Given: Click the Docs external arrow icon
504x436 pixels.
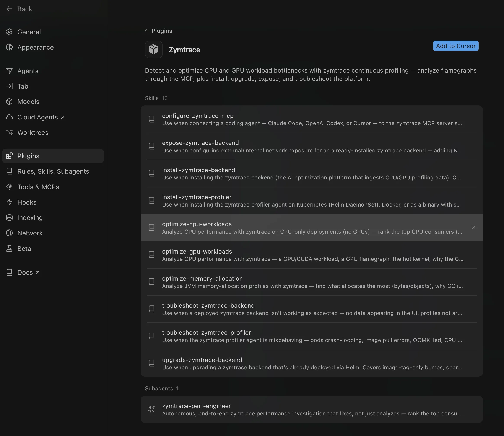Looking at the screenshot, I should [37, 273].
